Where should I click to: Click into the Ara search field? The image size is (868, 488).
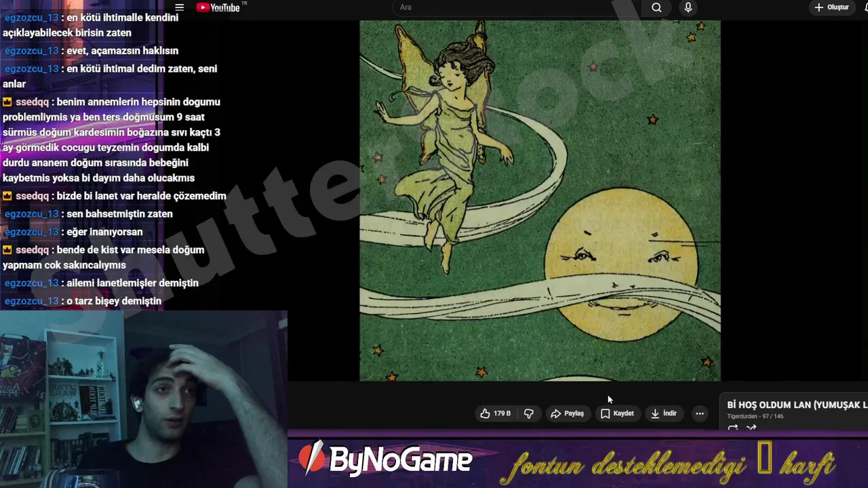click(519, 7)
